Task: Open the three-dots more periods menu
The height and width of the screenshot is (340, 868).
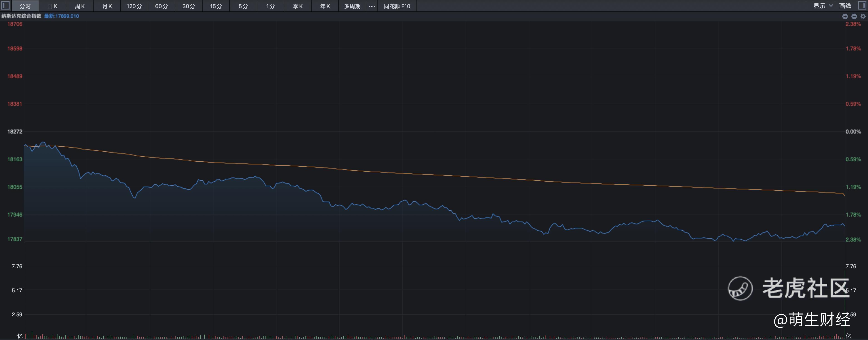Action: point(372,6)
